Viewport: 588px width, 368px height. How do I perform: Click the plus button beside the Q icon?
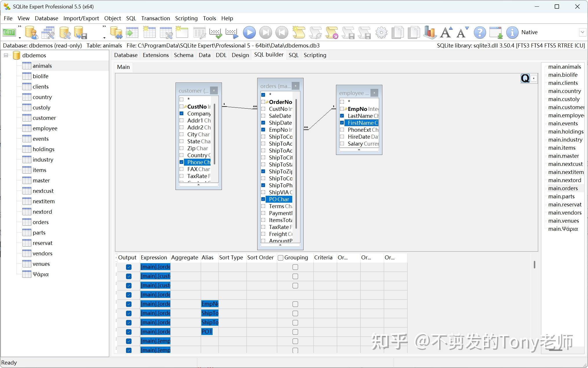pos(534,78)
